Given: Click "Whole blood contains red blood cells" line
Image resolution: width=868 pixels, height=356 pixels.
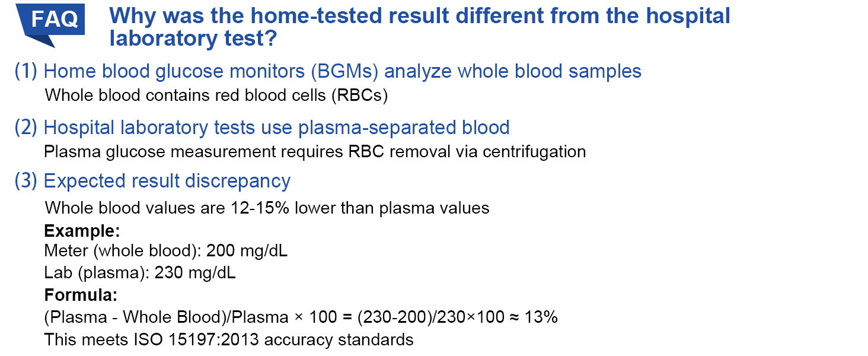Looking at the screenshot, I should click(216, 96).
